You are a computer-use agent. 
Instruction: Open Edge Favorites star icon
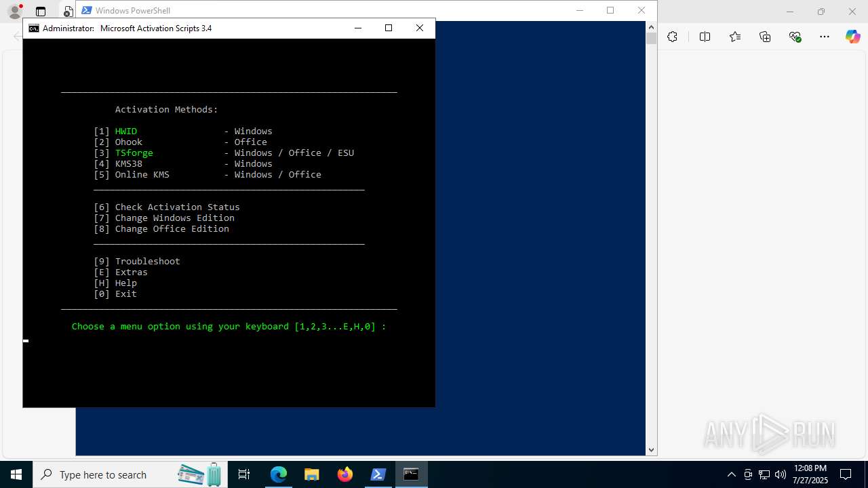tap(735, 37)
